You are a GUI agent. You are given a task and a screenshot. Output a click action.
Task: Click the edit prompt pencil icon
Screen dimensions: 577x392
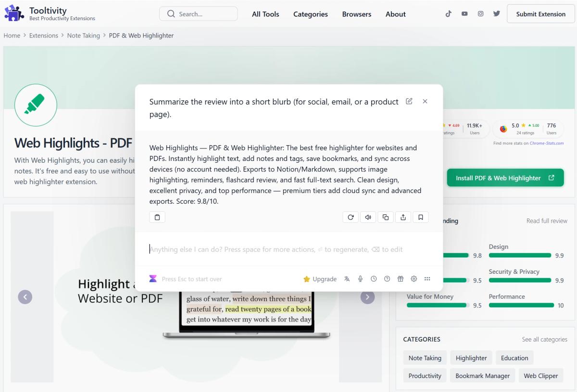point(409,101)
